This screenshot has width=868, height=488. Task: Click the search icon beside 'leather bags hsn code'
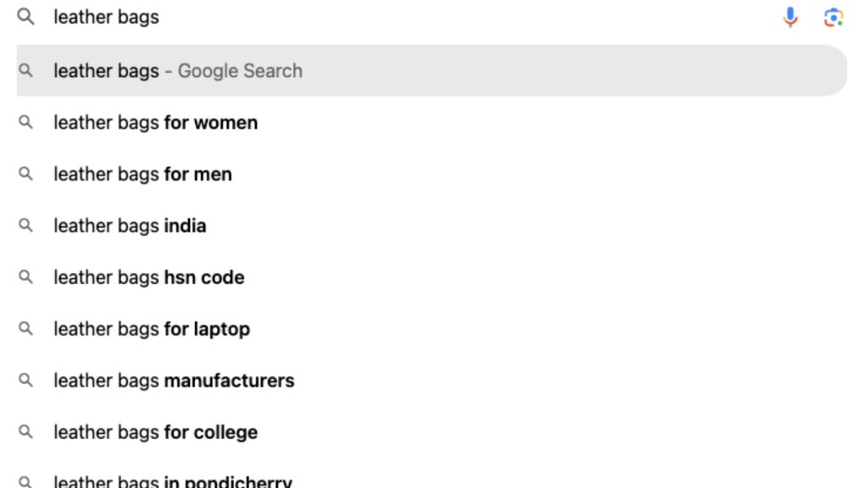point(24,277)
